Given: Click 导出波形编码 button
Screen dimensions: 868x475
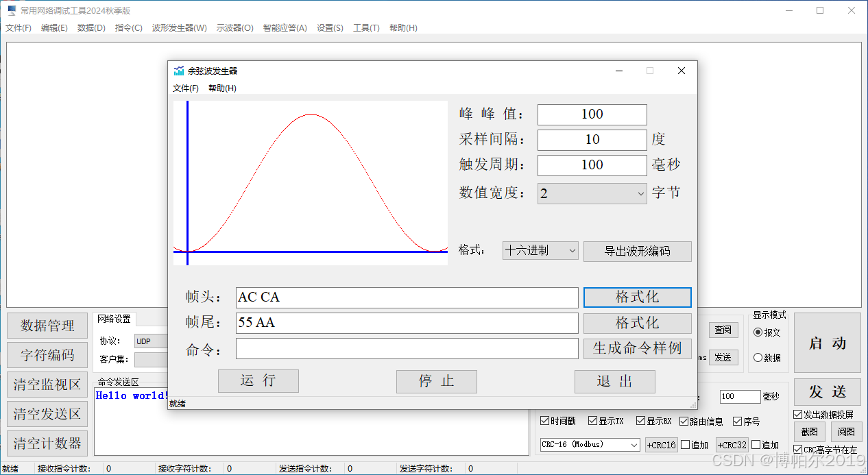Looking at the screenshot, I should 637,251.
